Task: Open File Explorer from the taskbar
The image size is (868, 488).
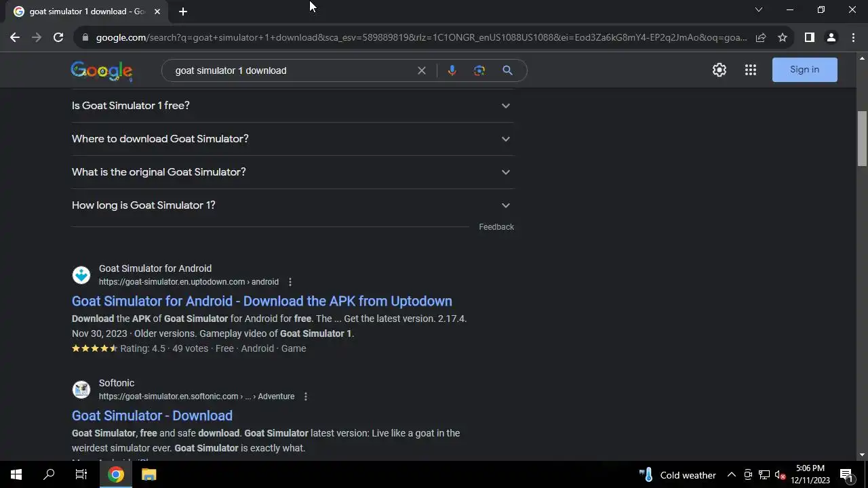Action: point(149,474)
